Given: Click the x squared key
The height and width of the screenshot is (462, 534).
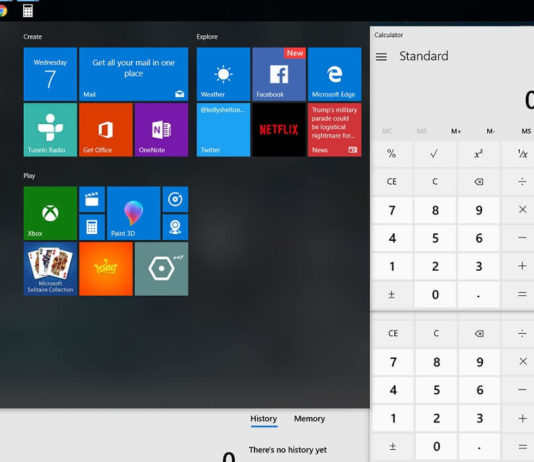Looking at the screenshot, I should pos(478,154).
